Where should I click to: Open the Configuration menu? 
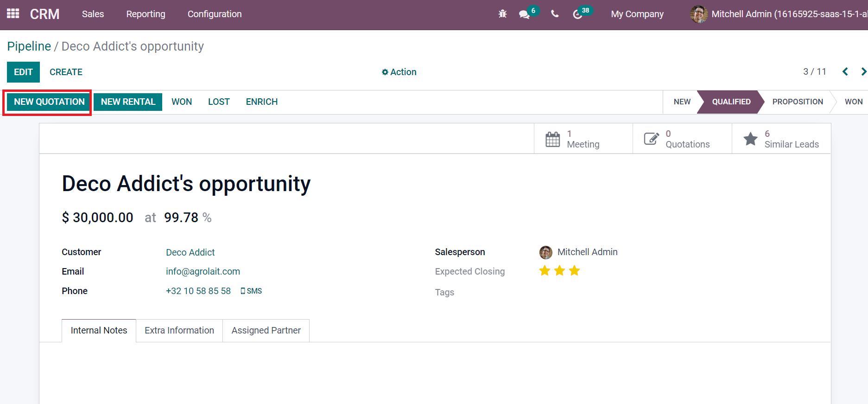pos(215,14)
